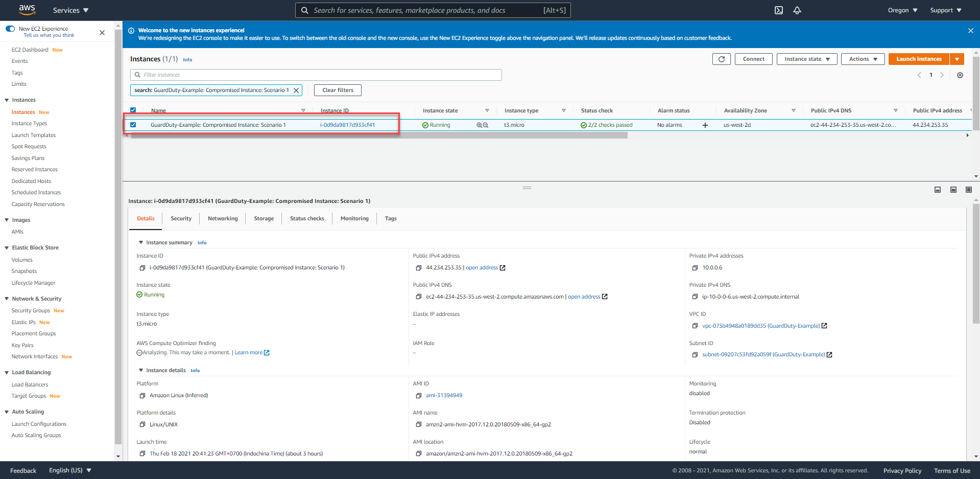Collapse details panel to minimum size
The height and width of the screenshot is (479, 980).
coord(938,190)
